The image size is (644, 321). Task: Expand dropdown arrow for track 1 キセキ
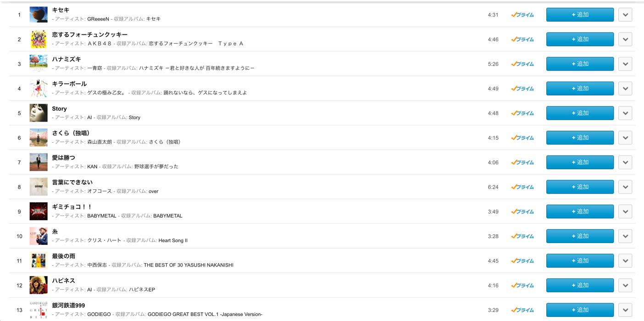625,15
